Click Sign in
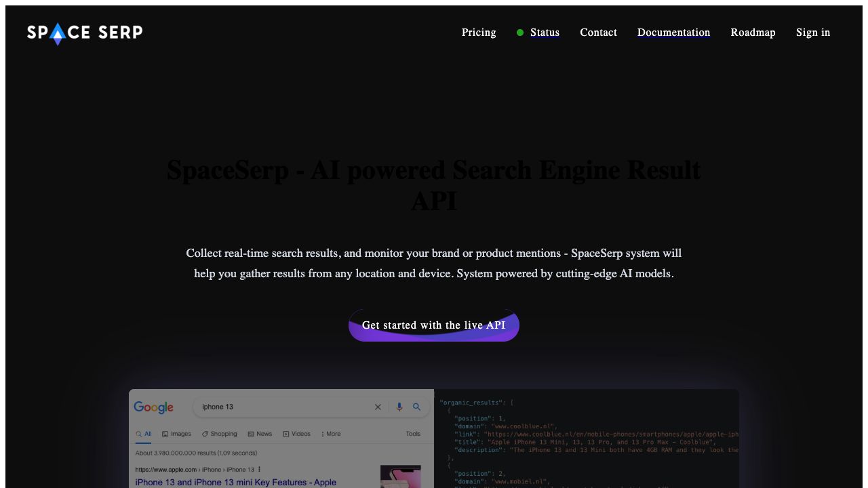The height and width of the screenshot is (488, 868). coord(813,33)
